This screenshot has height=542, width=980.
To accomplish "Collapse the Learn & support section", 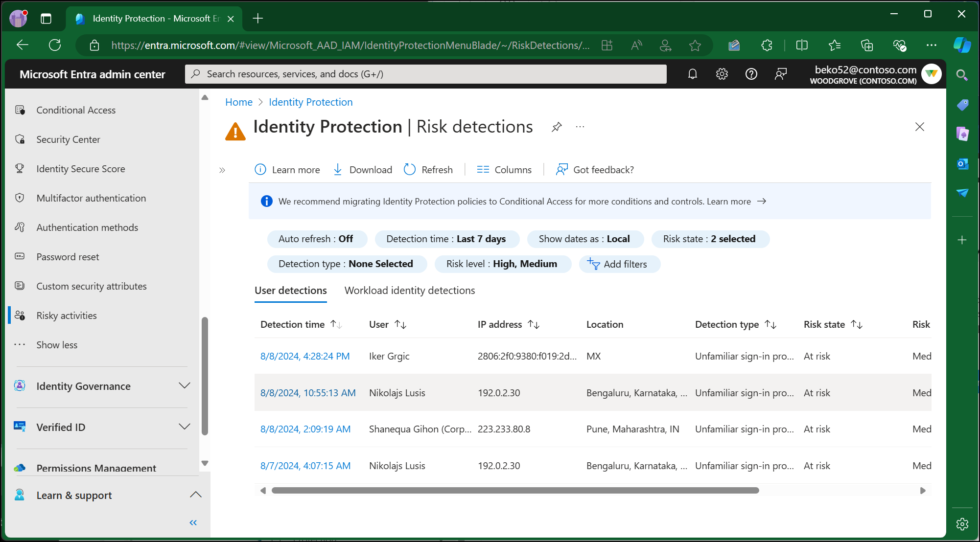I will [x=195, y=495].
